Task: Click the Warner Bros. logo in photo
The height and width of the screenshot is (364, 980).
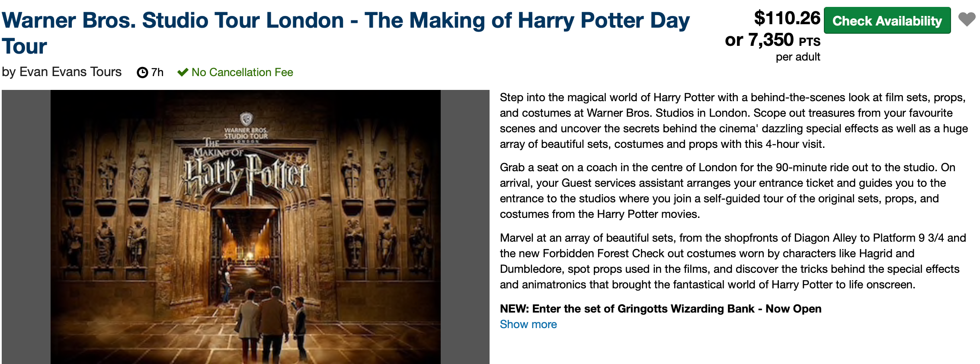Action: click(246, 119)
